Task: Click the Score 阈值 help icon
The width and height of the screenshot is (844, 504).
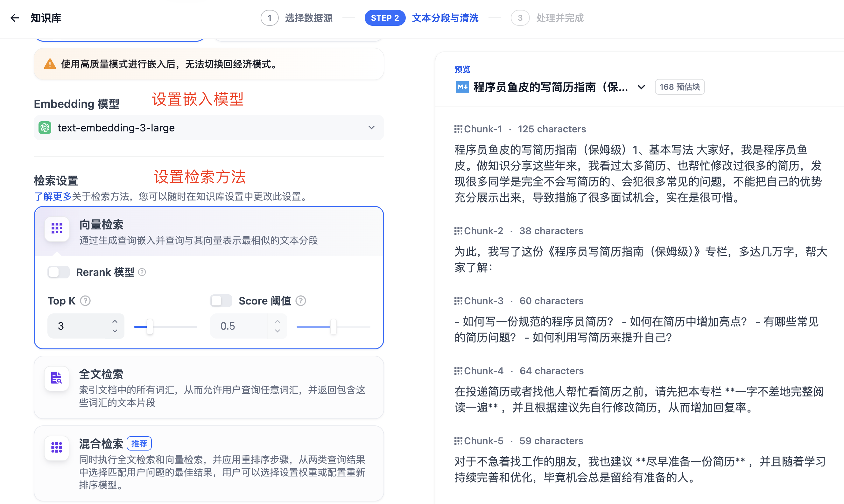Action: click(x=300, y=301)
